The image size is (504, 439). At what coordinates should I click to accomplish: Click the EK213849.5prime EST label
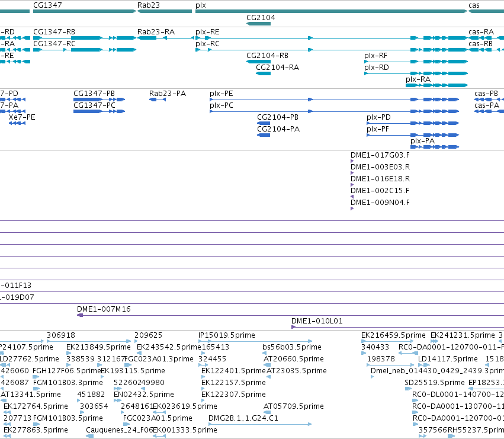(98, 347)
